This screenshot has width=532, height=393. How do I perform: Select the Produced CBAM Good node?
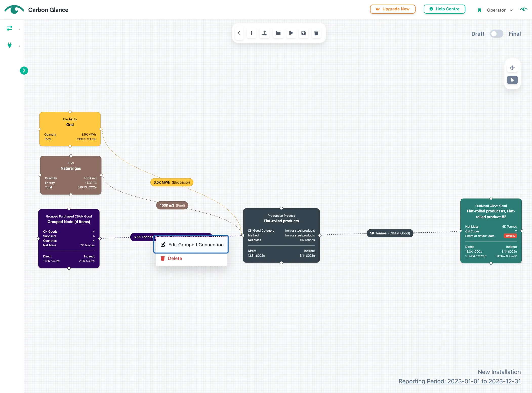[x=491, y=231]
